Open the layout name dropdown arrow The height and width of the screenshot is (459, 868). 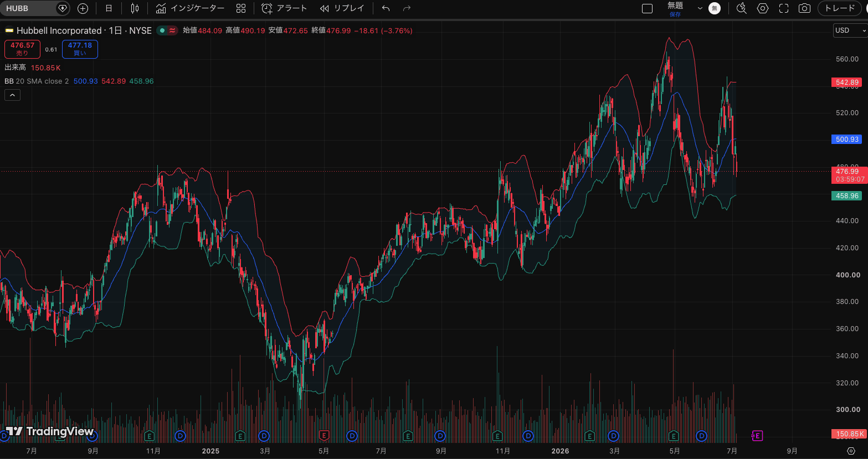tap(700, 8)
